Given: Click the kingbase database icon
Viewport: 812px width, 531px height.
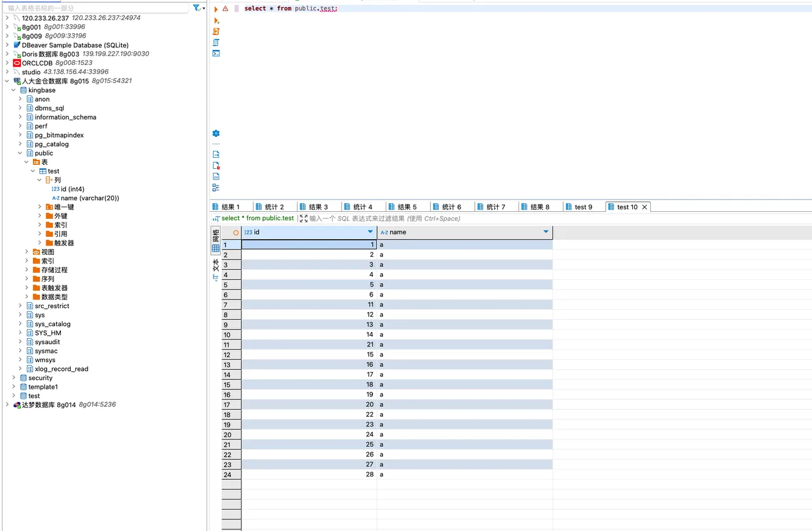Looking at the screenshot, I should (x=24, y=91).
